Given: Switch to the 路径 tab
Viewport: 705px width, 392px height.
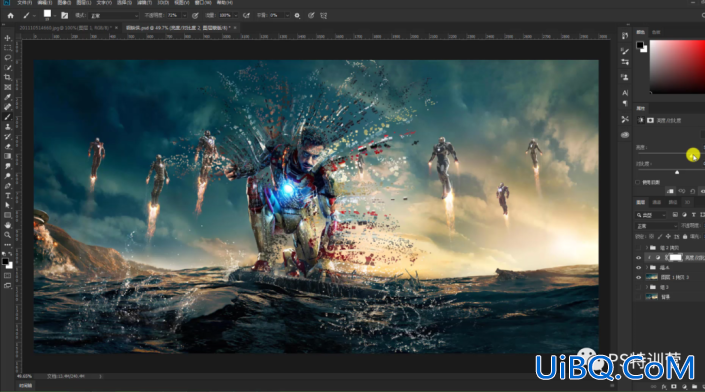Looking at the screenshot, I should (673, 202).
